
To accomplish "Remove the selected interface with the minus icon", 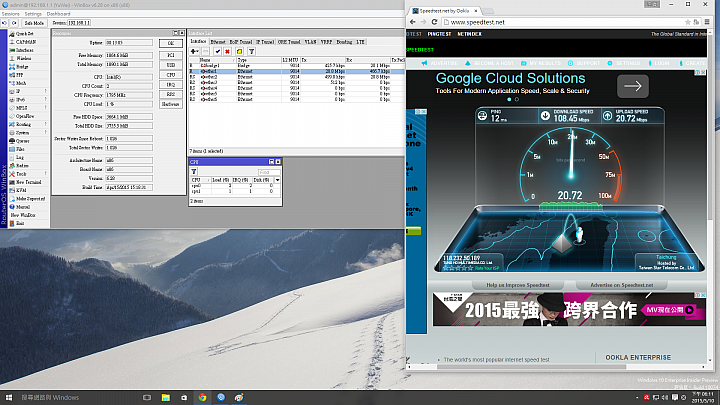I will [x=206, y=51].
